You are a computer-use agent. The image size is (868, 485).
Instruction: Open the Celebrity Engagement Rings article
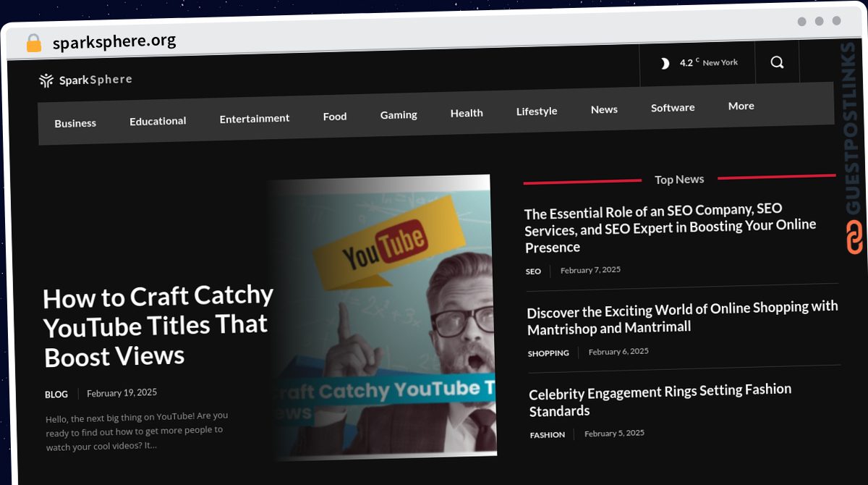coord(660,400)
